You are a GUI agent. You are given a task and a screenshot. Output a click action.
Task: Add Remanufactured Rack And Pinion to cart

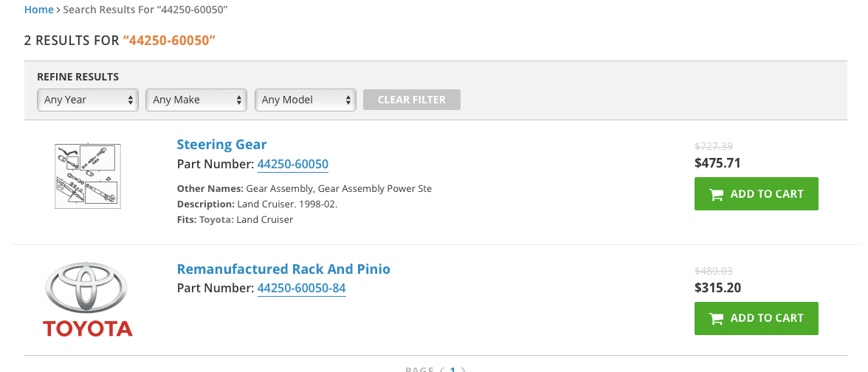click(756, 318)
